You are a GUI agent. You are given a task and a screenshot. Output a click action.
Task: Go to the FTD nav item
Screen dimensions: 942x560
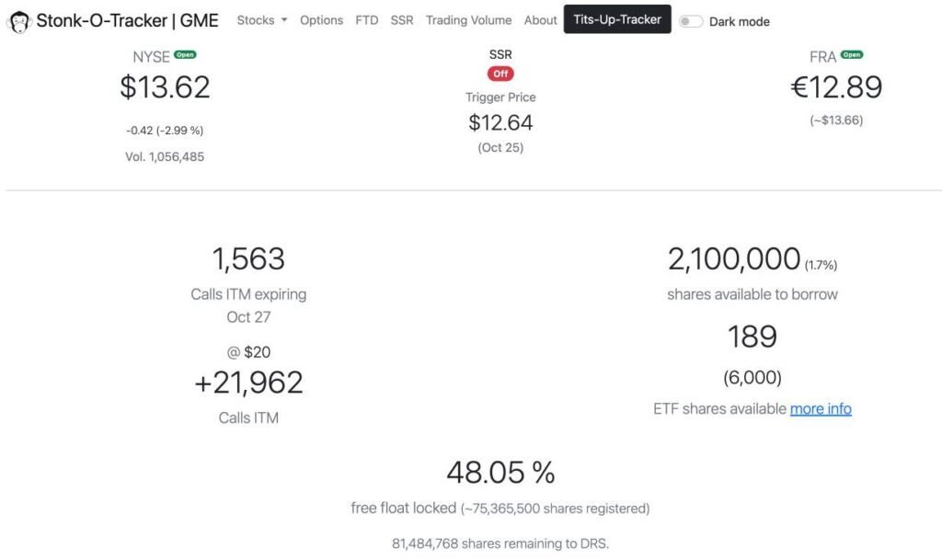(x=366, y=20)
